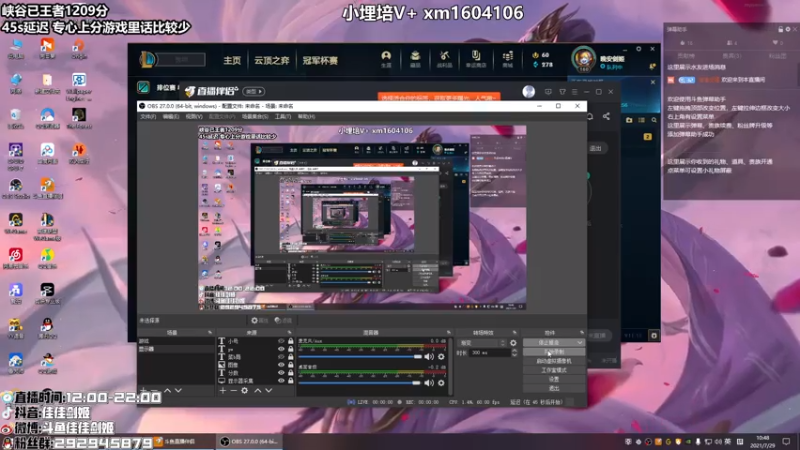Remove selected source with minus icon
The image size is (800, 450).
233,390
